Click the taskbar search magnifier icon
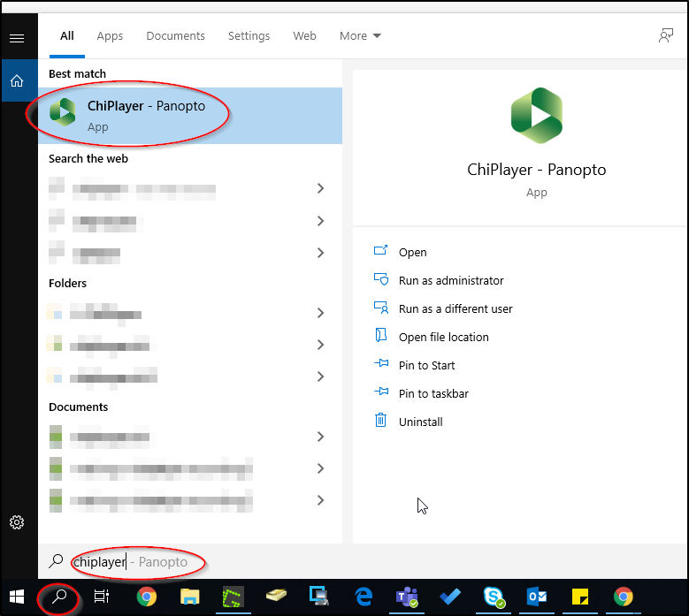 click(59, 597)
